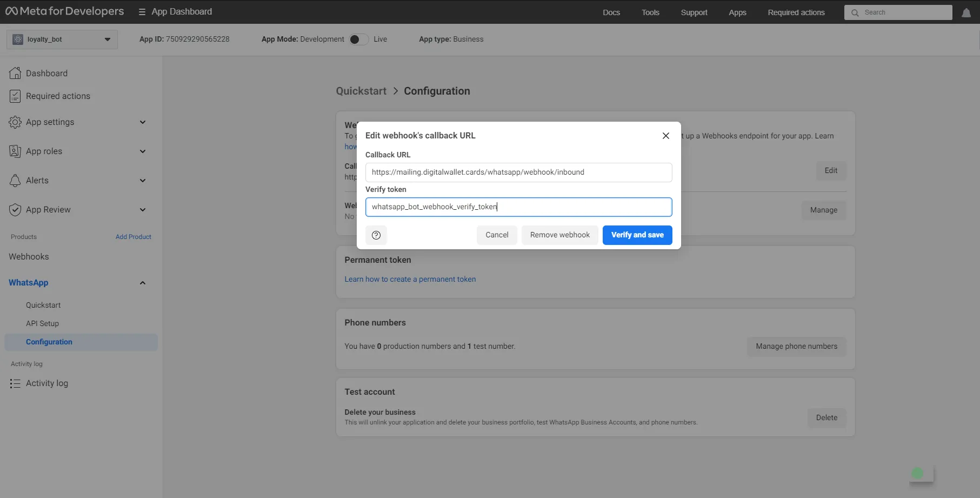Open the loyalty_bot app selector dropdown
This screenshot has height=498, width=980.
coord(62,39)
